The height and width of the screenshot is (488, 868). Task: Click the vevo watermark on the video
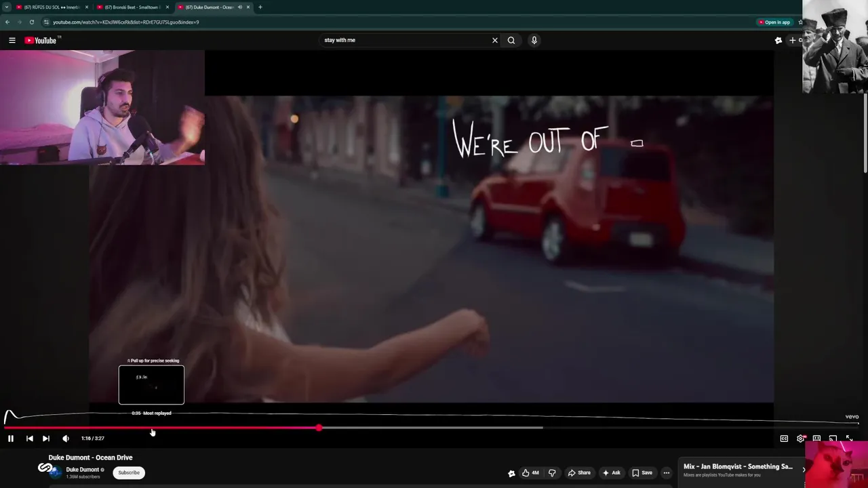pyautogui.click(x=852, y=418)
